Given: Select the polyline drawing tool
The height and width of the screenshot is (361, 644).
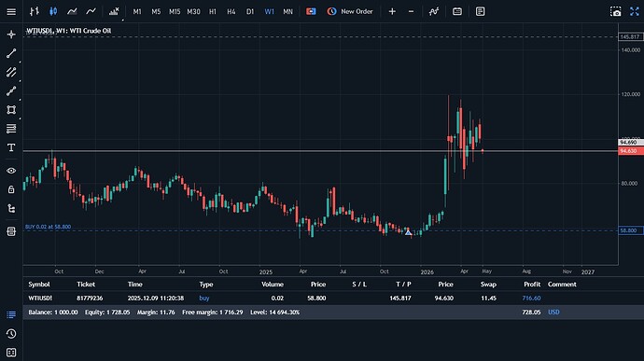Looking at the screenshot, I should (x=11, y=91).
